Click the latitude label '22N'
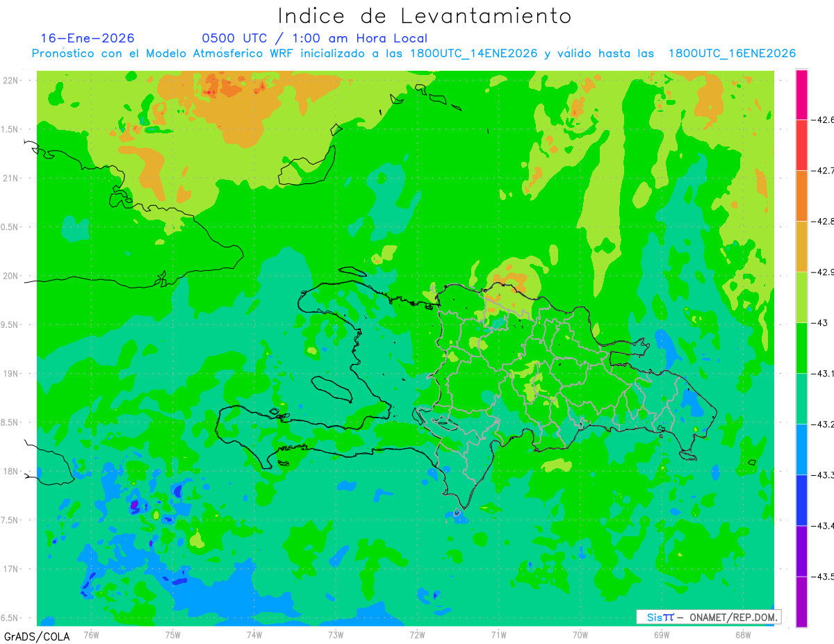Screen dimensions: 834x644 [x=11, y=80]
